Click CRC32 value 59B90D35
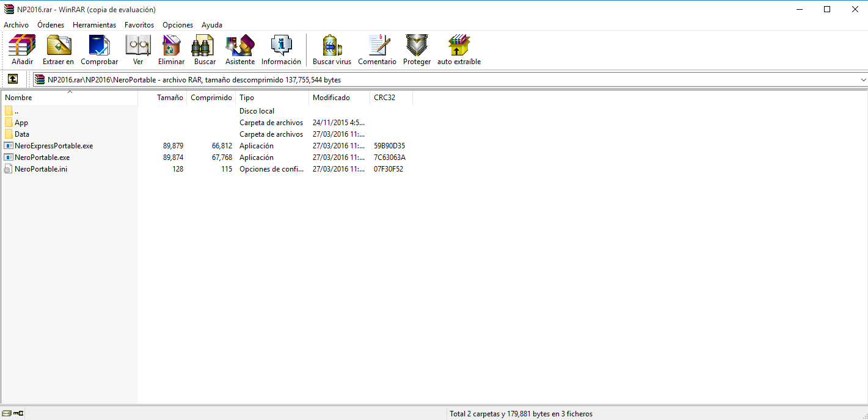 389,146
